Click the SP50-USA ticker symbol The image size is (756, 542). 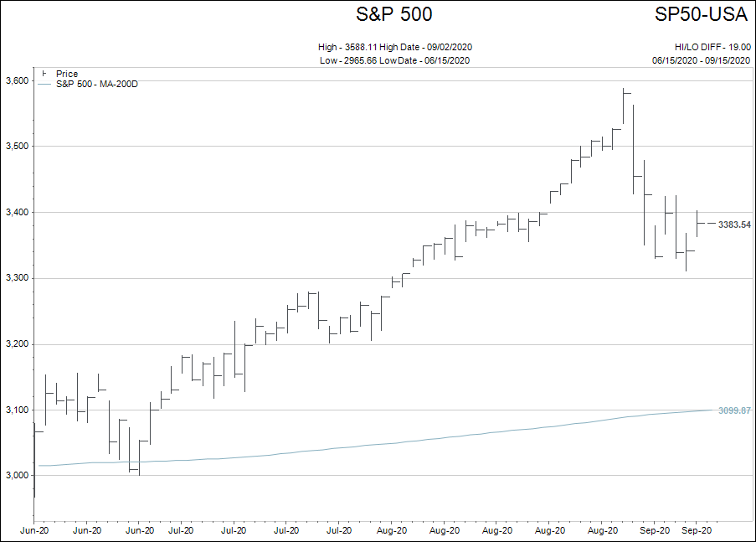pos(702,14)
